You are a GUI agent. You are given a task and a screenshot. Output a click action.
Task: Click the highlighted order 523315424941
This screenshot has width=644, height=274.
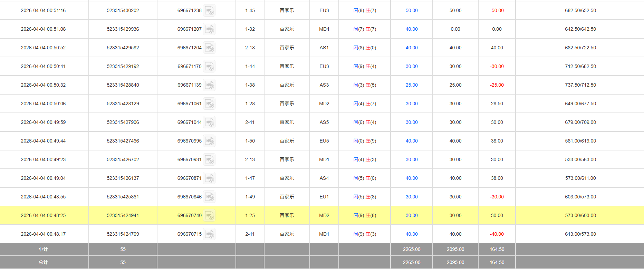tap(123, 216)
